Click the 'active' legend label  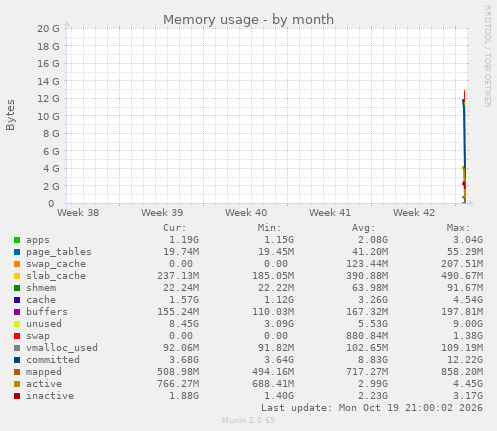coord(44,384)
